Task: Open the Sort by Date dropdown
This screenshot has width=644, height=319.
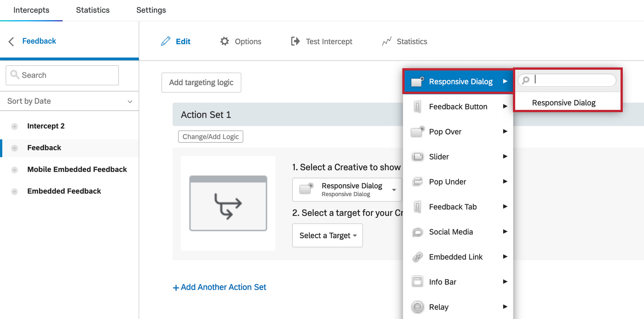Action: (x=69, y=101)
